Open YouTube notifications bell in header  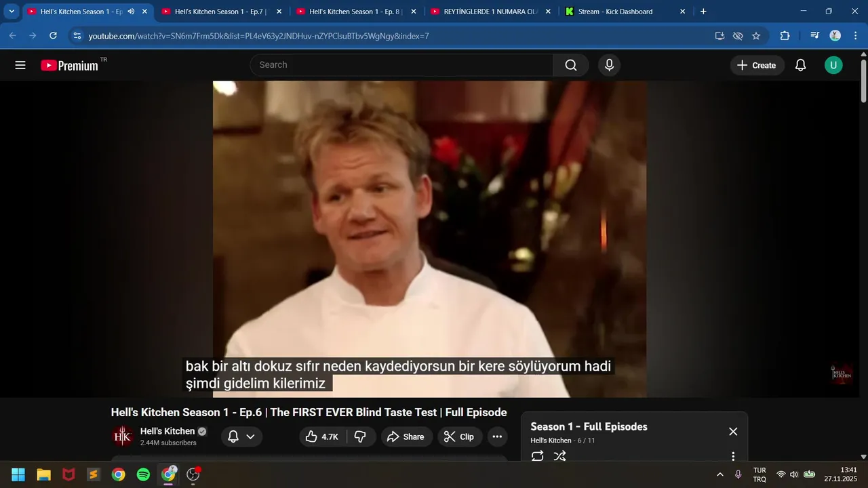coord(800,65)
